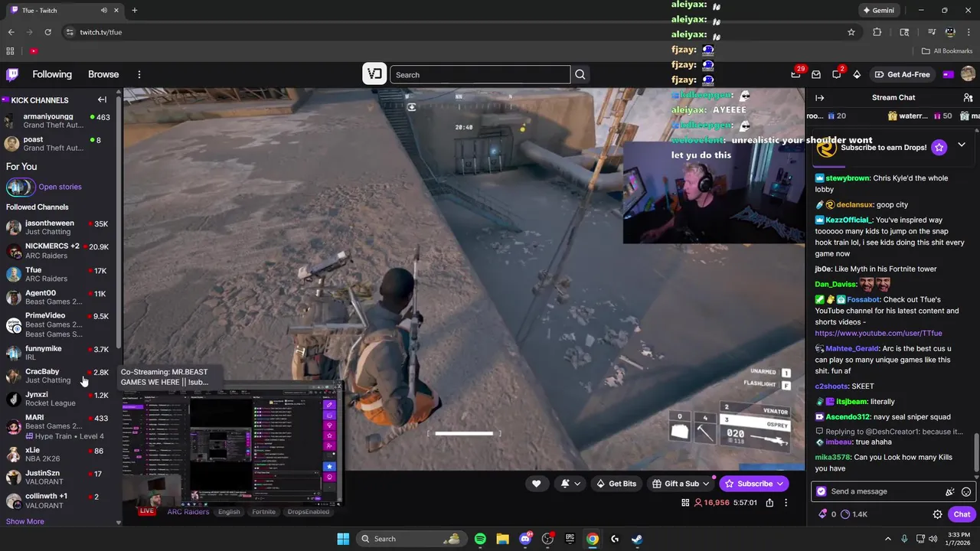
Task: Click the Get Bits button
Action: [616, 484]
